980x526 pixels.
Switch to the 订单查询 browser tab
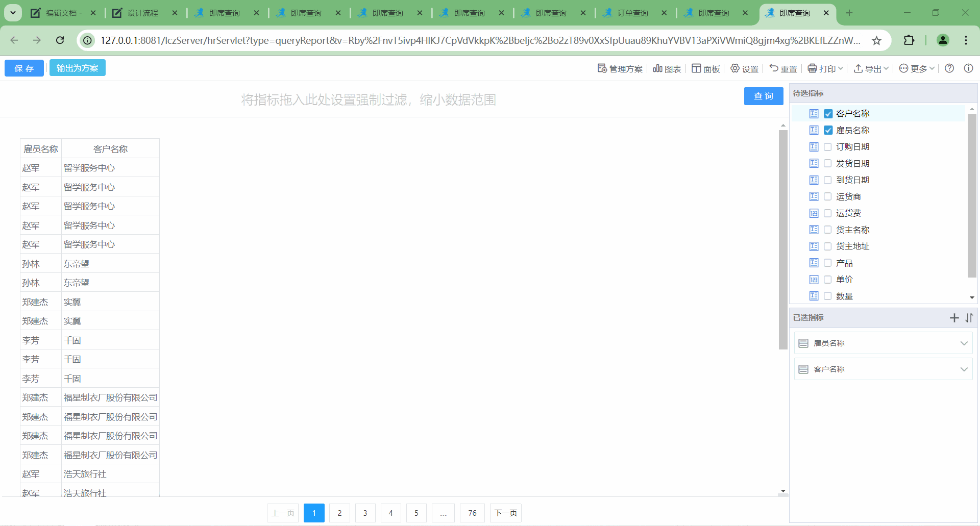point(632,13)
